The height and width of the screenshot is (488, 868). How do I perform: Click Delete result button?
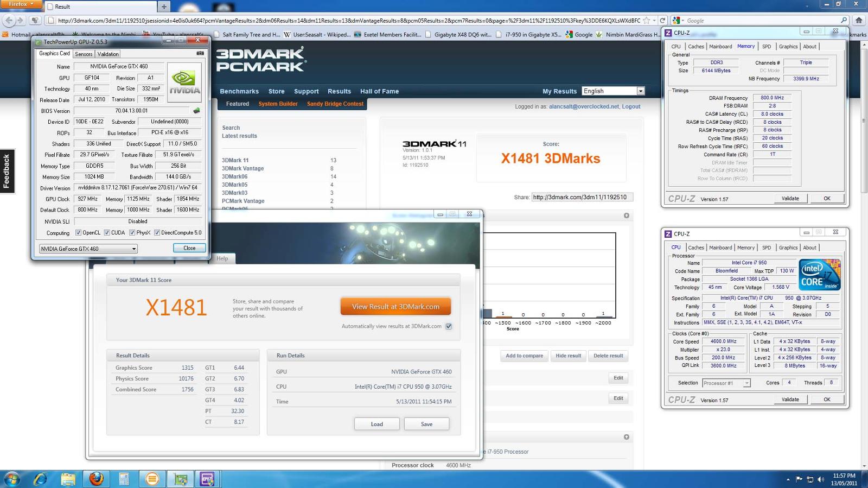coord(608,356)
